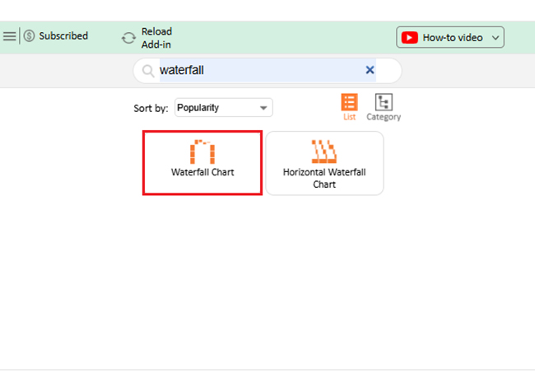Switch to Category view icon

coord(384,102)
